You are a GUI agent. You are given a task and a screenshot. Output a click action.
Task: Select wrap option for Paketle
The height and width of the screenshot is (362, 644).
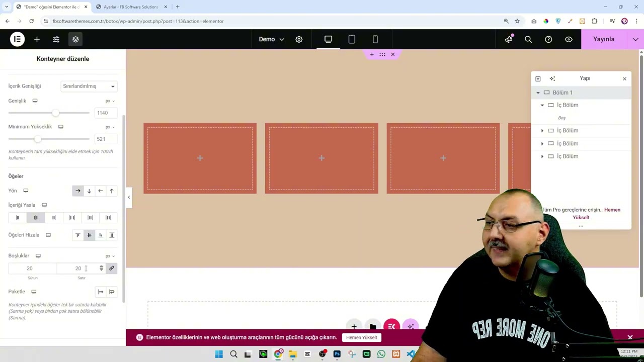[112, 292]
